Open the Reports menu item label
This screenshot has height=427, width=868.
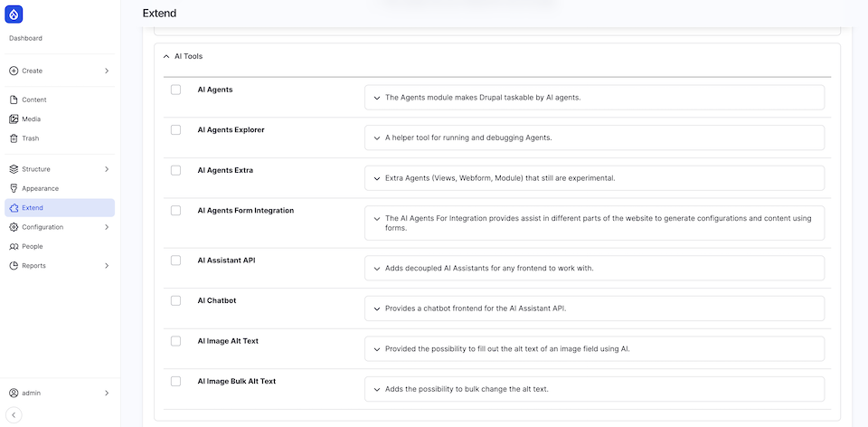[x=33, y=266]
